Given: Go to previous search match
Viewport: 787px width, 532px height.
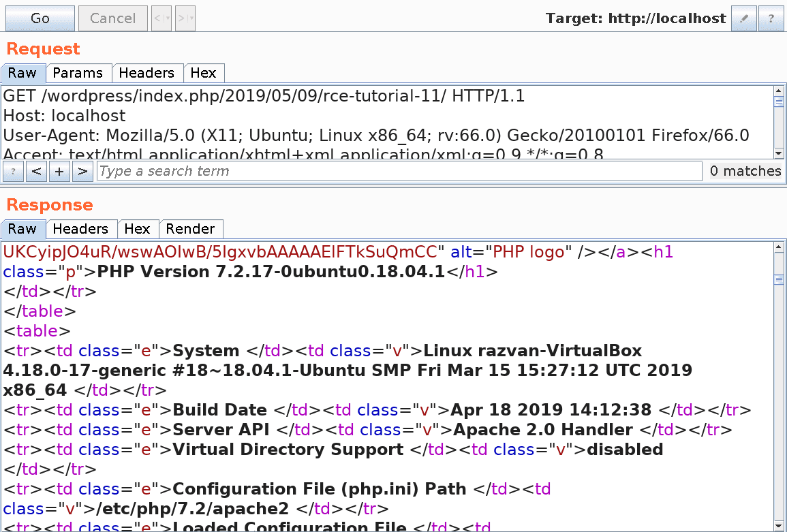Looking at the screenshot, I should click(36, 171).
